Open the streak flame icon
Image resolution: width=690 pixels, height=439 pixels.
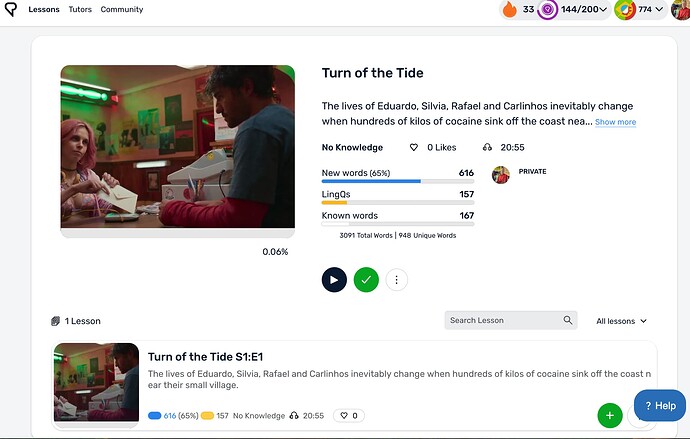point(509,9)
